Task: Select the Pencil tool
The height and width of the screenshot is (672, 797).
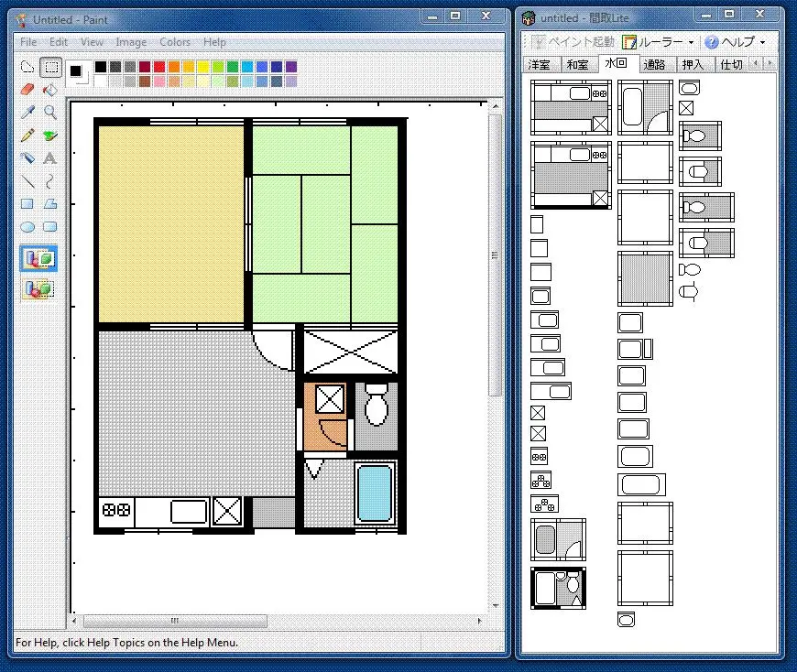Action: point(27,135)
